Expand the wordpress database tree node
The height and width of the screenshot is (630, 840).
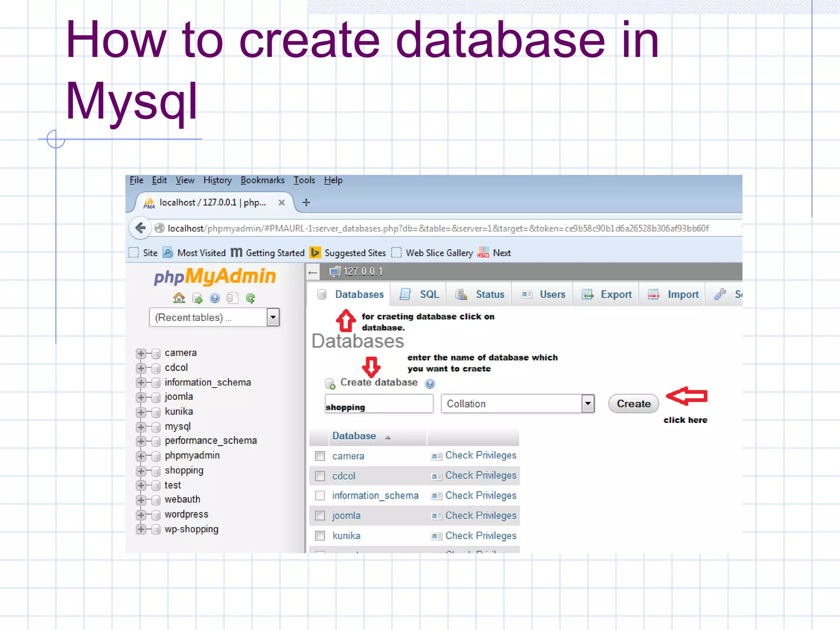[141, 515]
